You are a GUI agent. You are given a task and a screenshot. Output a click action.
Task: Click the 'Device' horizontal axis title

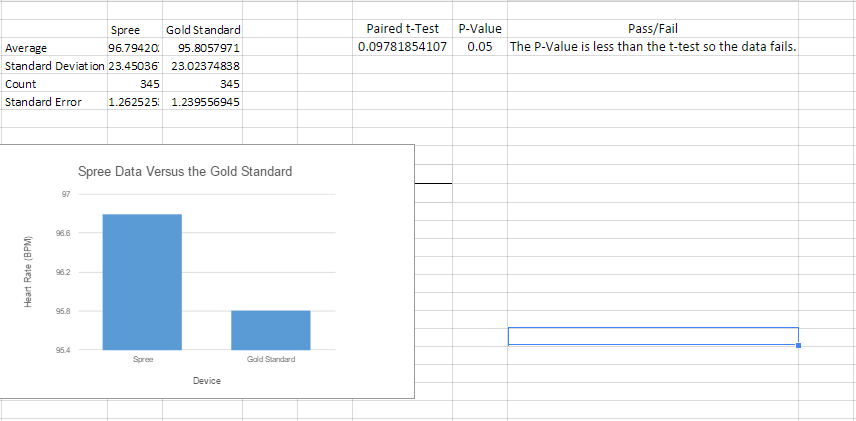[x=207, y=381]
